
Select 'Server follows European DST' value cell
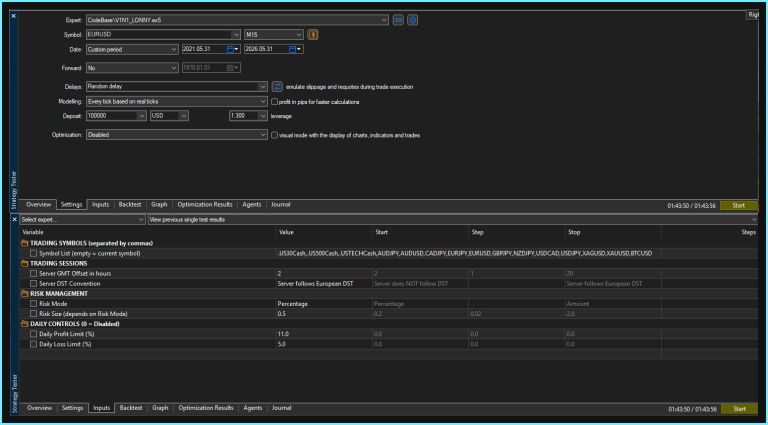coord(323,283)
